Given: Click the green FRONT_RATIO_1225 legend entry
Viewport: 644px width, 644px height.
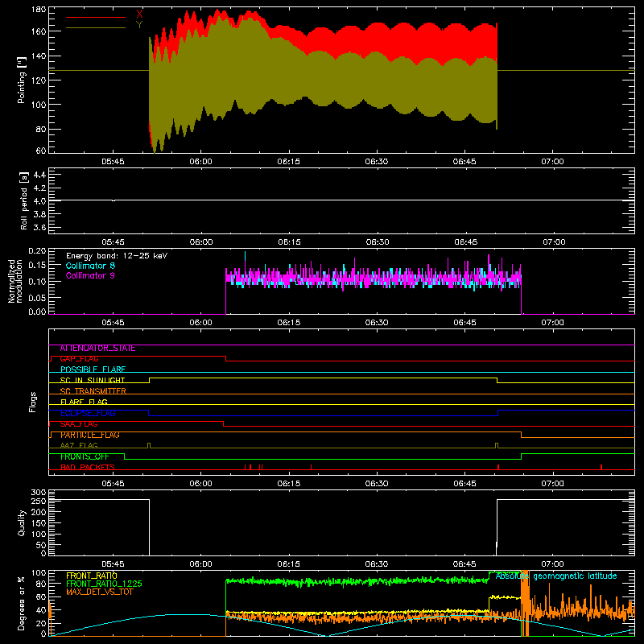Looking at the screenshot, I should pyautogui.click(x=105, y=584).
